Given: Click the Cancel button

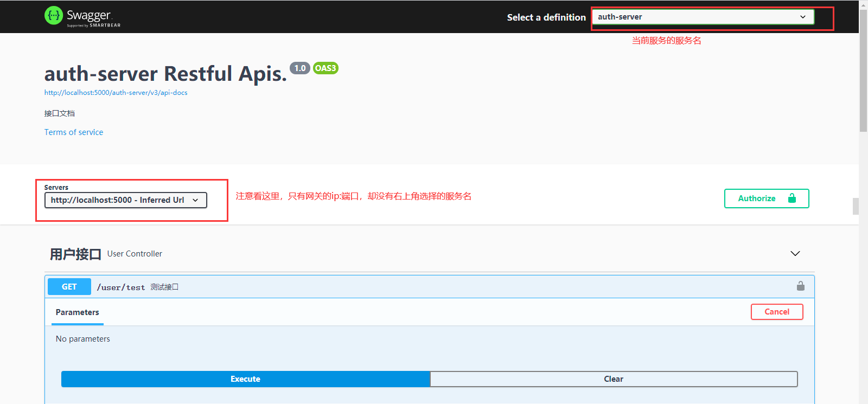Looking at the screenshot, I should click(777, 312).
